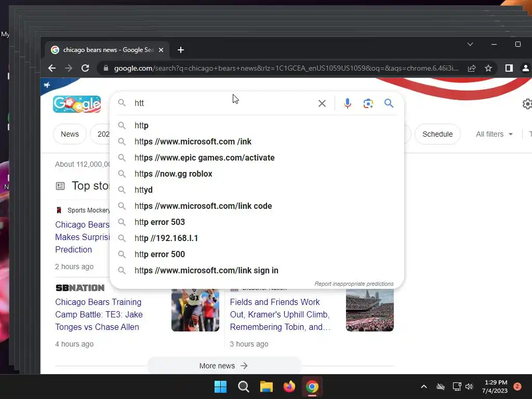
Task: Open the volume speaker tray icon
Action: click(x=469, y=387)
